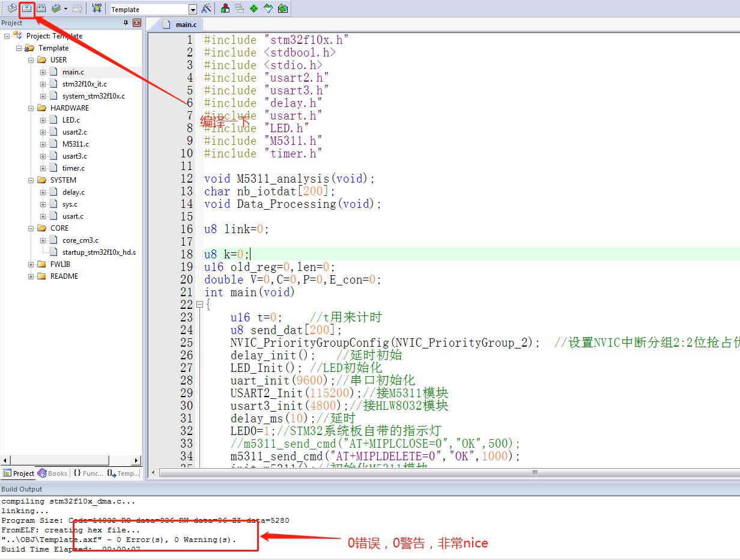Download code to flash with LOAD icon
740x560 pixels.
(x=96, y=8)
